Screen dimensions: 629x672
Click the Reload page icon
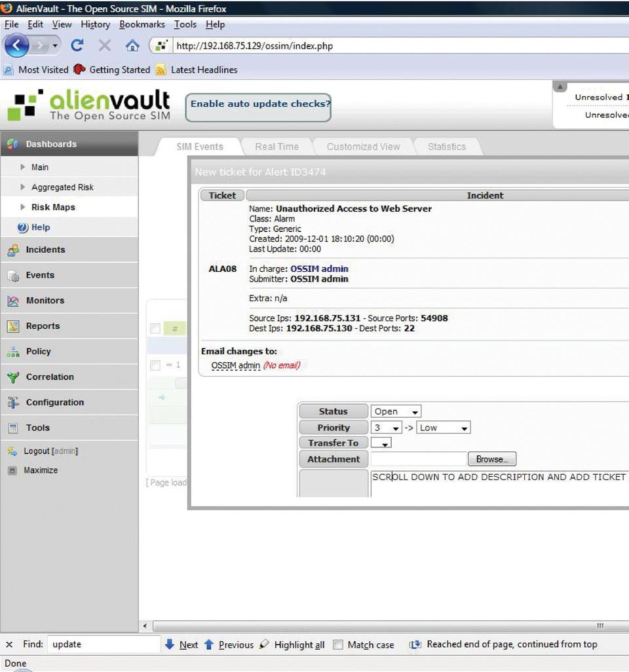77,46
